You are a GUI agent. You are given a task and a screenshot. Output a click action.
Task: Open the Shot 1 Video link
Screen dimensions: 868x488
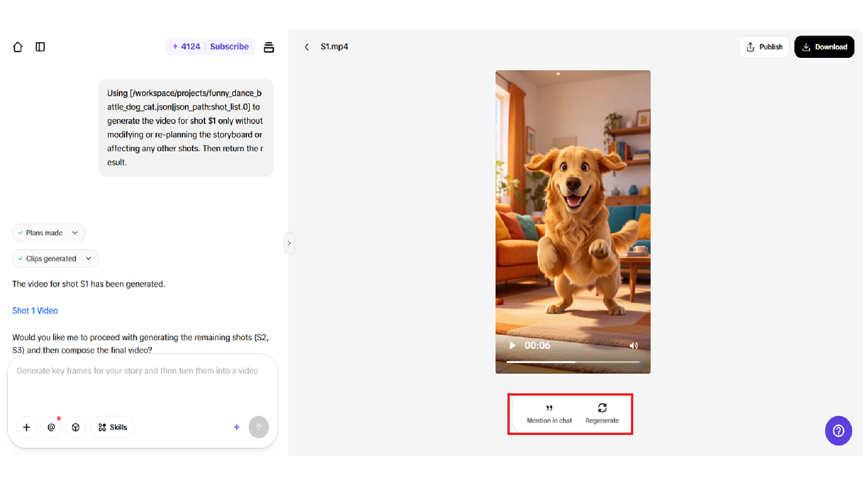click(x=35, y=311)
